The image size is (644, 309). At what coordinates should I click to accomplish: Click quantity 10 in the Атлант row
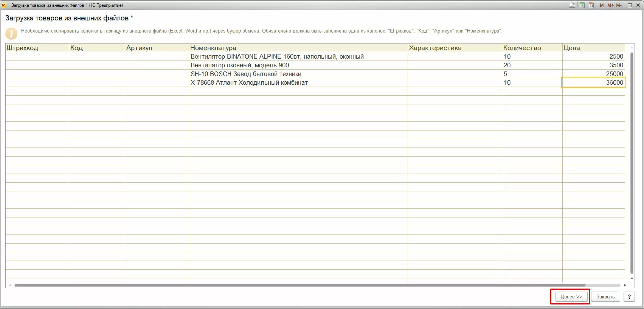point(532,82)
